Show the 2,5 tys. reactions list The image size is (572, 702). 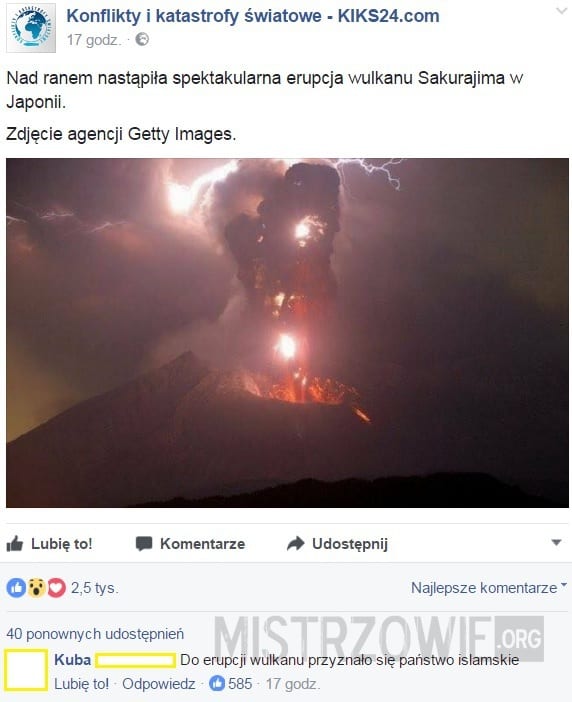(x=94, y=588)
